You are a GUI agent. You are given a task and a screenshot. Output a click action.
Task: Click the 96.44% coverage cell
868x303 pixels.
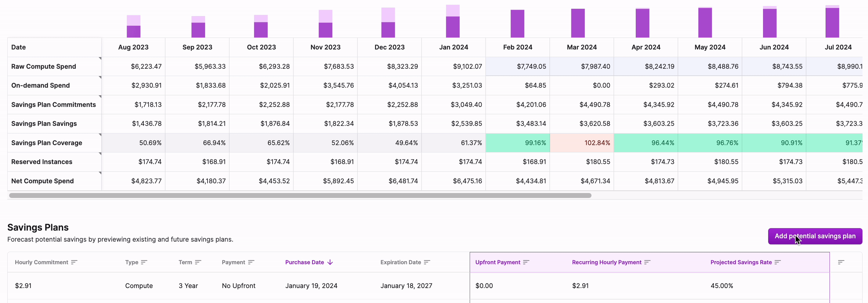pos(646,143)
